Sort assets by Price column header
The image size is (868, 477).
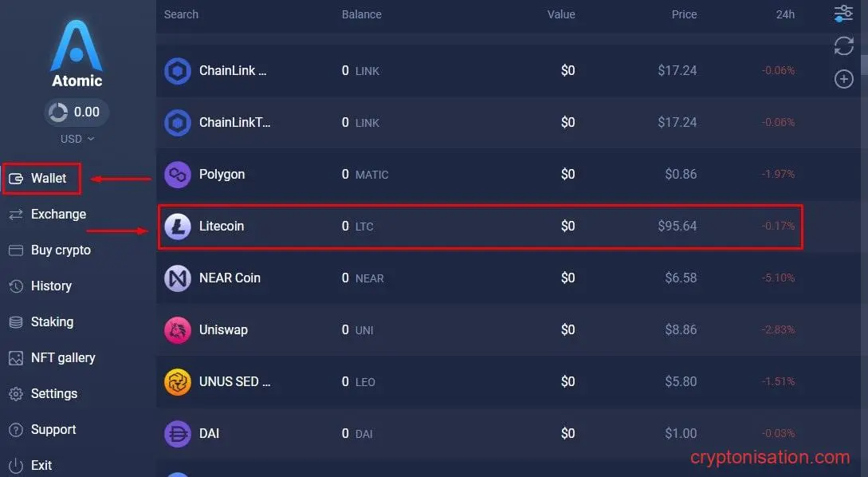684,14
